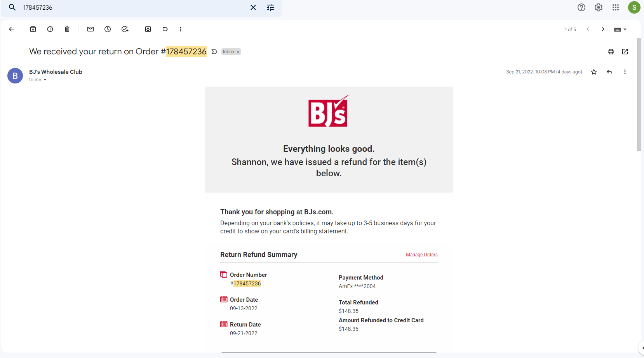The width and height of the screenshot is (644, 358).
Task: Open the Manage Orders link
Action: pyautogui.click(x=422, y=255)
